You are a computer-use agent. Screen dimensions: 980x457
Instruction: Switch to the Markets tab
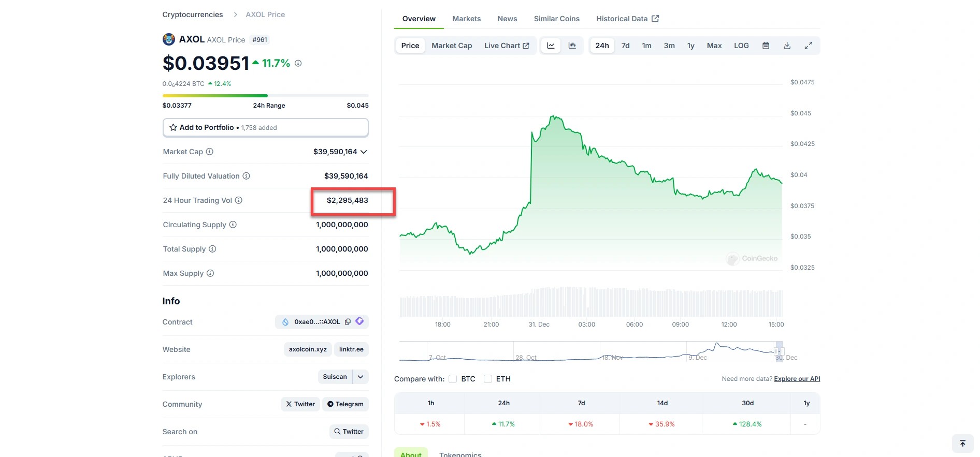466,19
